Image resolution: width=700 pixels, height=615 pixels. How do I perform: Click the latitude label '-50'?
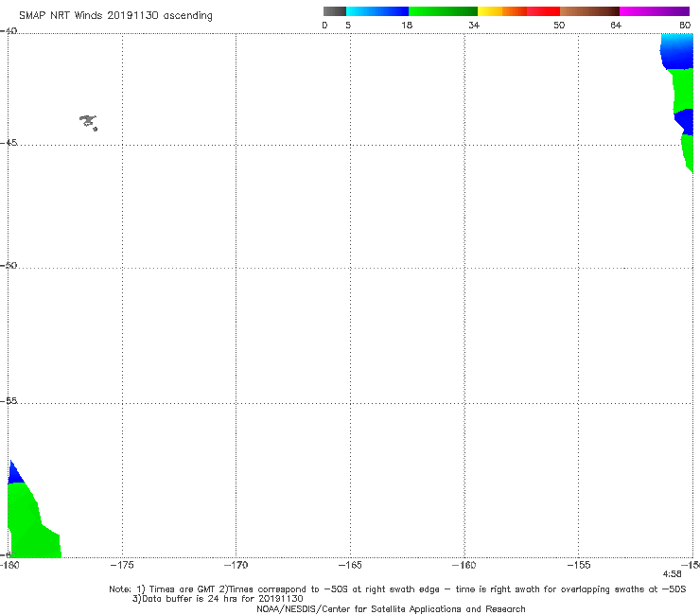pyautogui.click(x=9, y=265)
